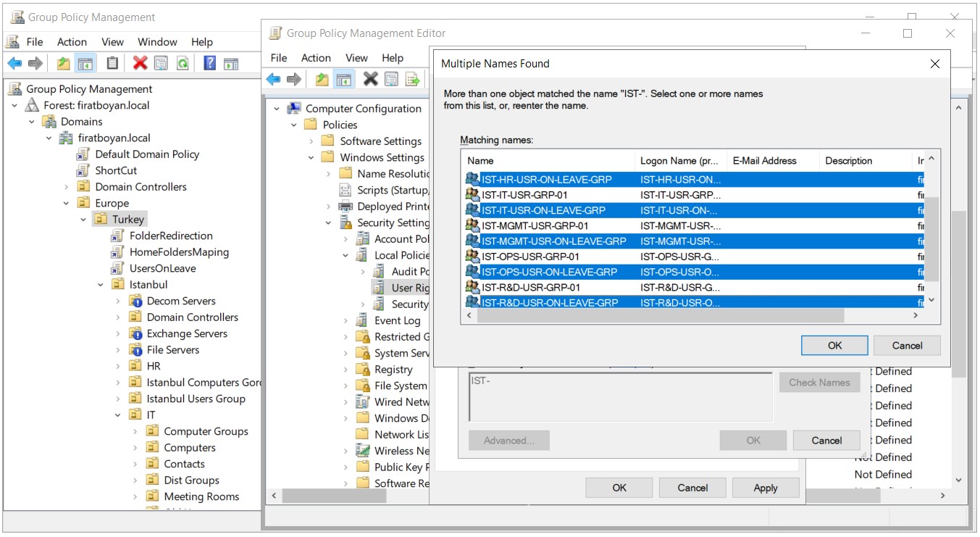The height and width of the screenshot is (537, 980).
Task: Click Cancel next to Apply button
Action: click(692, 488)
